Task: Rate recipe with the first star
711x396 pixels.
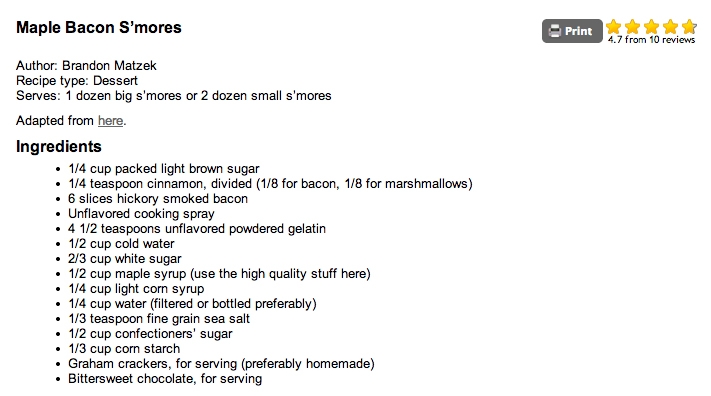Action: pos(614,27)
